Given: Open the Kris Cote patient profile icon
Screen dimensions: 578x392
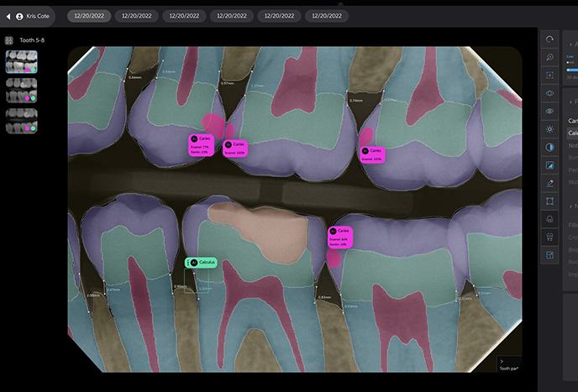Looking at the screenshot, I should pyautogui.click(x=19, y=16).
